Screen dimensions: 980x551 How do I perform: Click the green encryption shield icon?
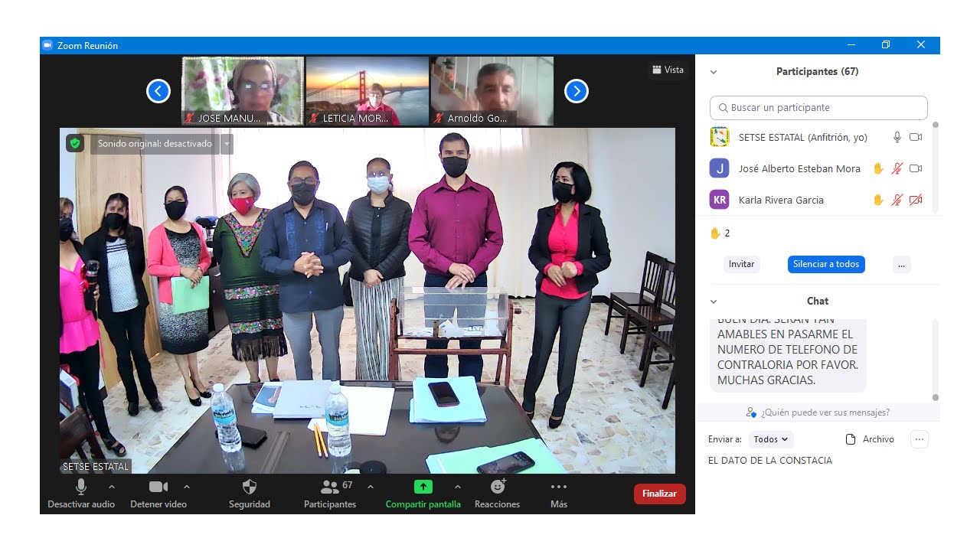click(x=74, y=143)
